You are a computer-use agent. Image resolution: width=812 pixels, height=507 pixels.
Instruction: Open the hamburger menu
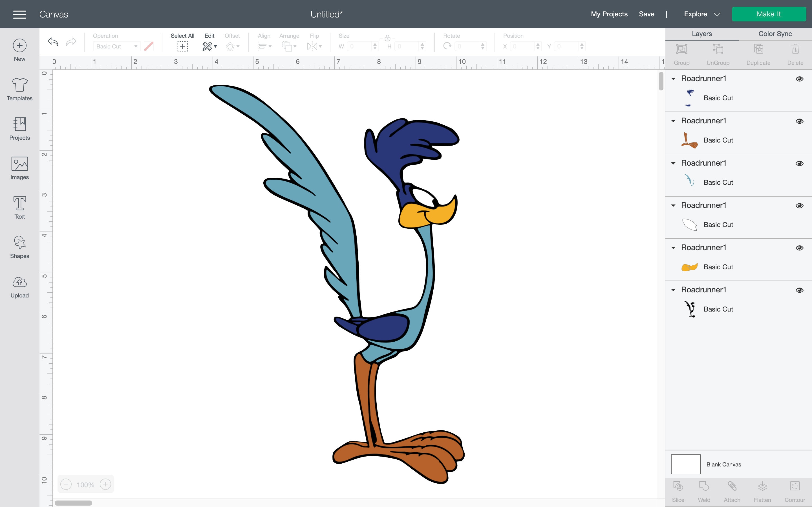click(x=19, y=14)
